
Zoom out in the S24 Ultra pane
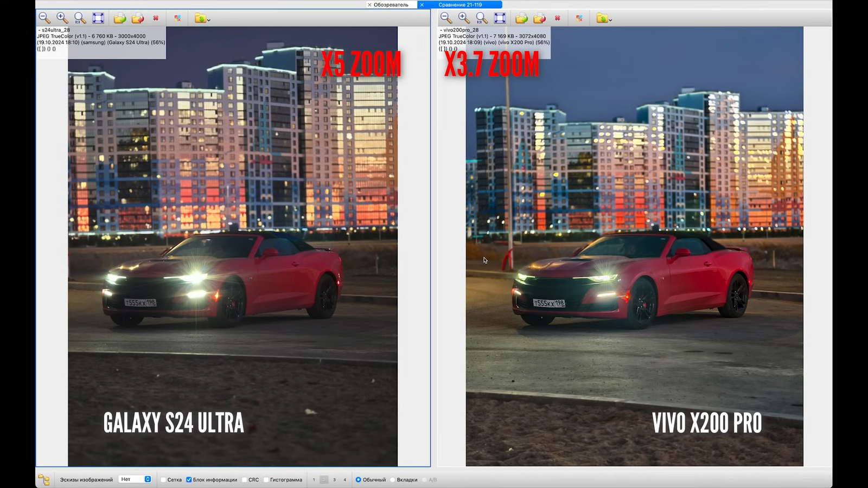click(44, 18)
